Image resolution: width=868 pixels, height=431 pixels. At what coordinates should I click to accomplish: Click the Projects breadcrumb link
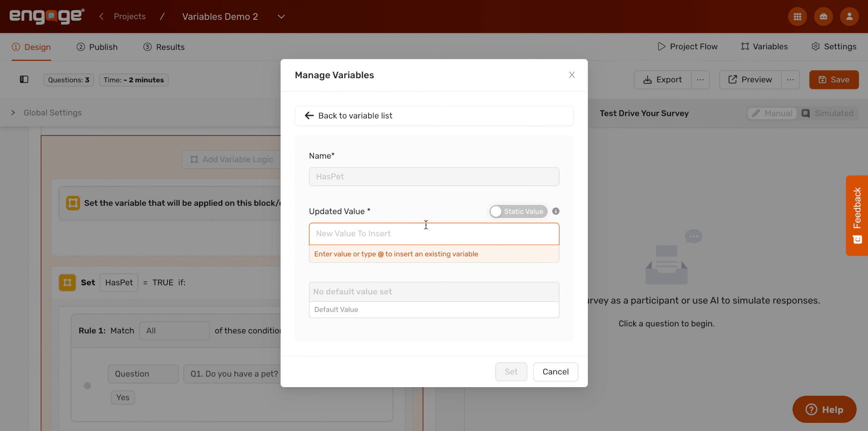pos(130,16)
